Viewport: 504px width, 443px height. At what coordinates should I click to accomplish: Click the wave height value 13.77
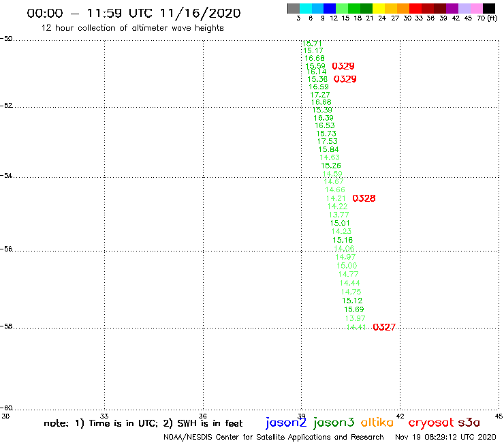[x=338, y=215]
